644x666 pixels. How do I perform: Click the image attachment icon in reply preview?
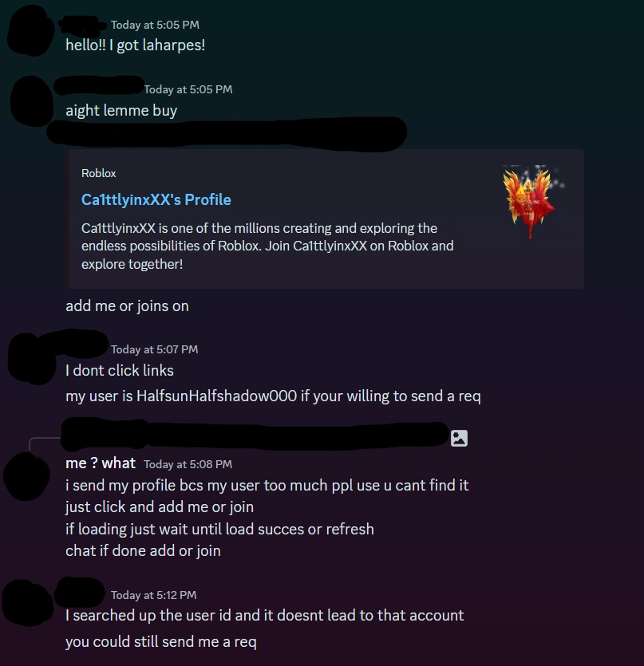coord(459,438)
